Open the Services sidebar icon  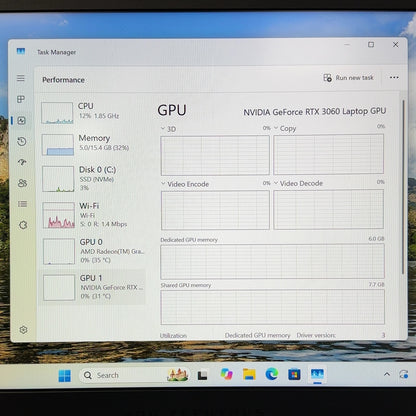pos(23,225)
